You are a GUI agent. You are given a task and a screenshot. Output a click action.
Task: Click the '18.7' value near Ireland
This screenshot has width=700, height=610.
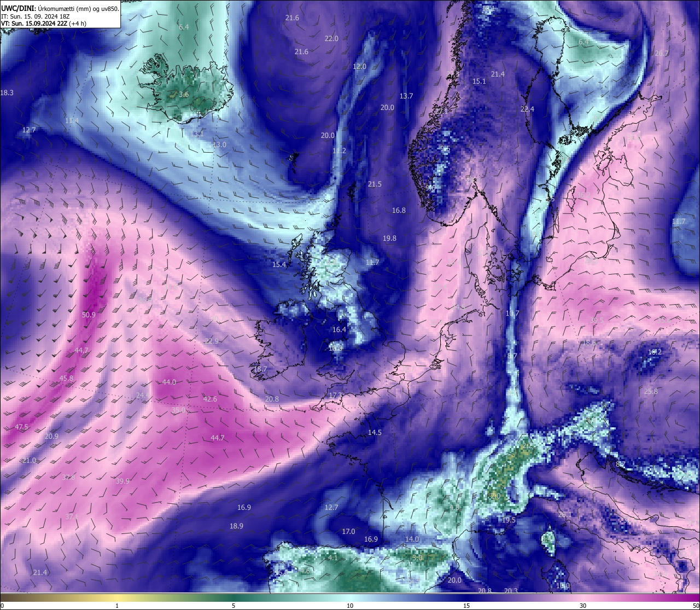click(260, 369)
